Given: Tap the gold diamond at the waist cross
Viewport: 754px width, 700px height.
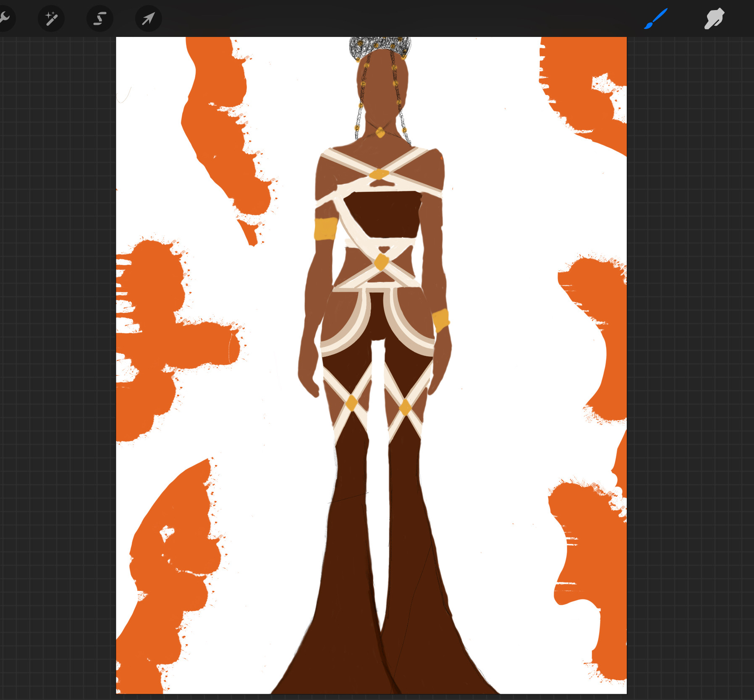Looking at the screenshot, I should pyautogui.click(x=381, y=262).
